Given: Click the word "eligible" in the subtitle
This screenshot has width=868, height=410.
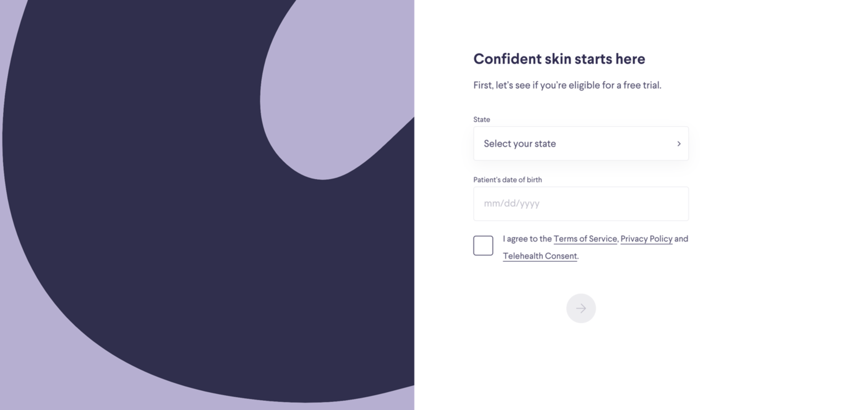Looking at the screenshot, I should 584,85.
